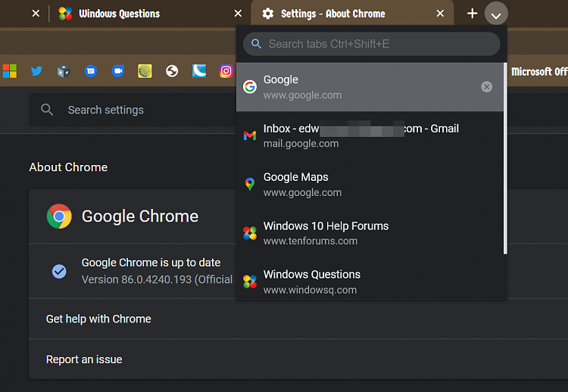Switch to Gmail Inbox tab in list
The width and height of the screenshot is (568, 392).
pos(370,135)
